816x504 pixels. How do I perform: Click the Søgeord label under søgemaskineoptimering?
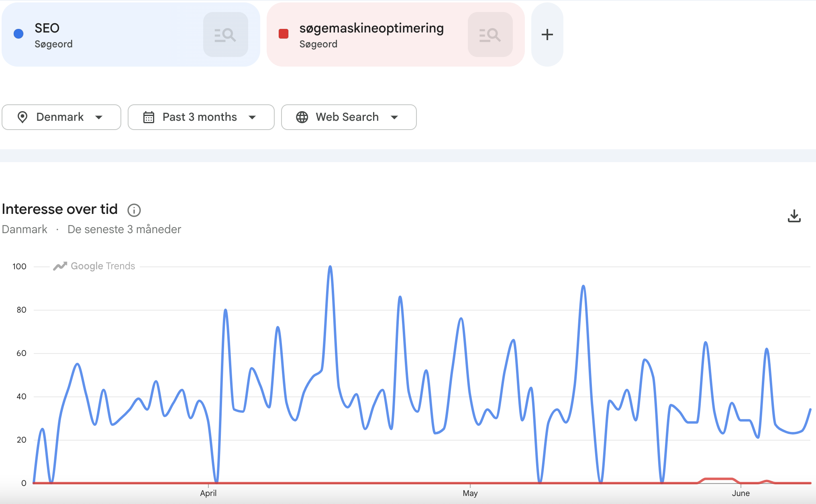pos(318,44)
